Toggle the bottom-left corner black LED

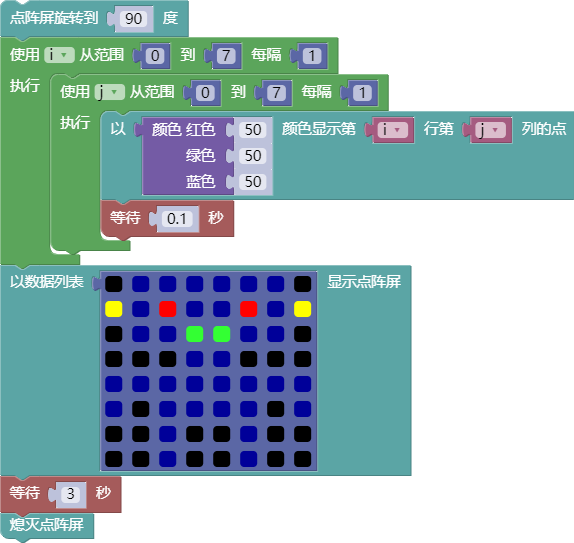tap(113, 459)
